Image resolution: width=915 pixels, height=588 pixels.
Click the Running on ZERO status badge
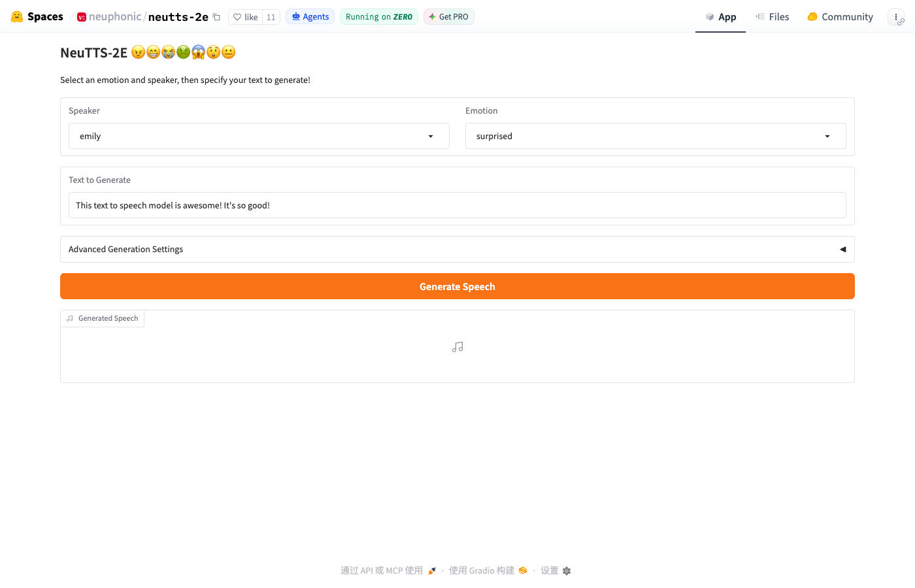click(x=379, y=17)
